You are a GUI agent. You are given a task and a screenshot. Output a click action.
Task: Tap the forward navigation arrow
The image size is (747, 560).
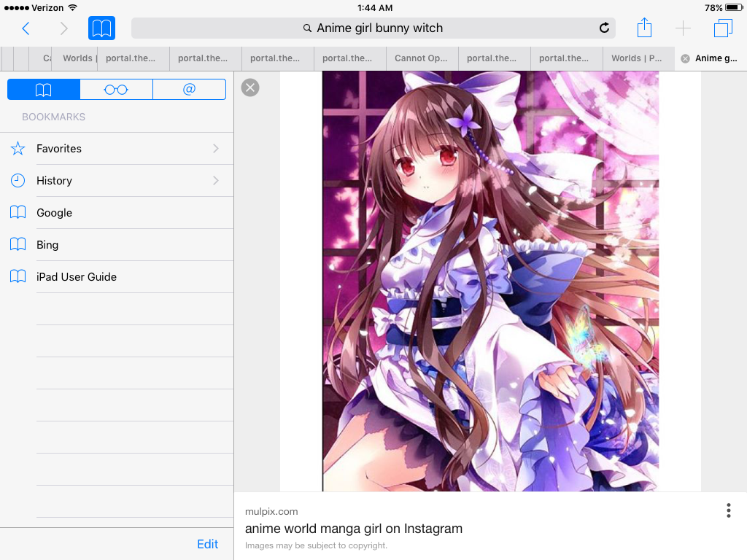click(x=64, y=28)
